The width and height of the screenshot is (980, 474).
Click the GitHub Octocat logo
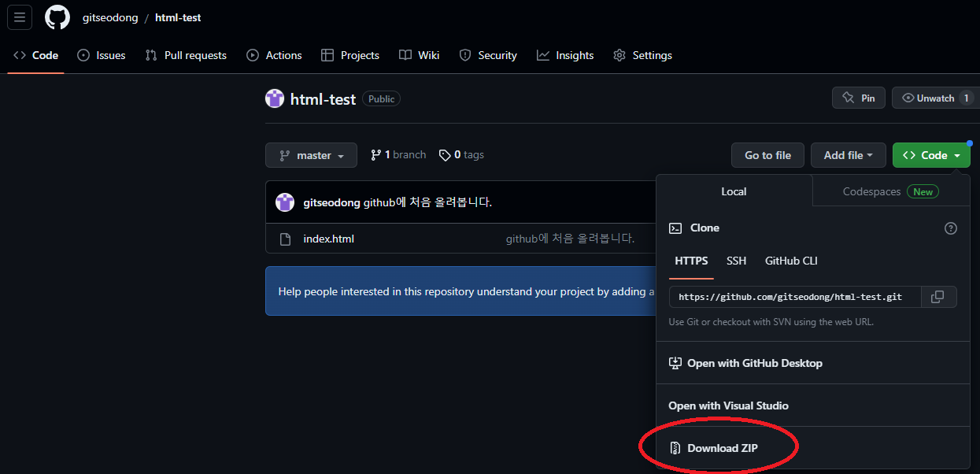pos(57,17)
